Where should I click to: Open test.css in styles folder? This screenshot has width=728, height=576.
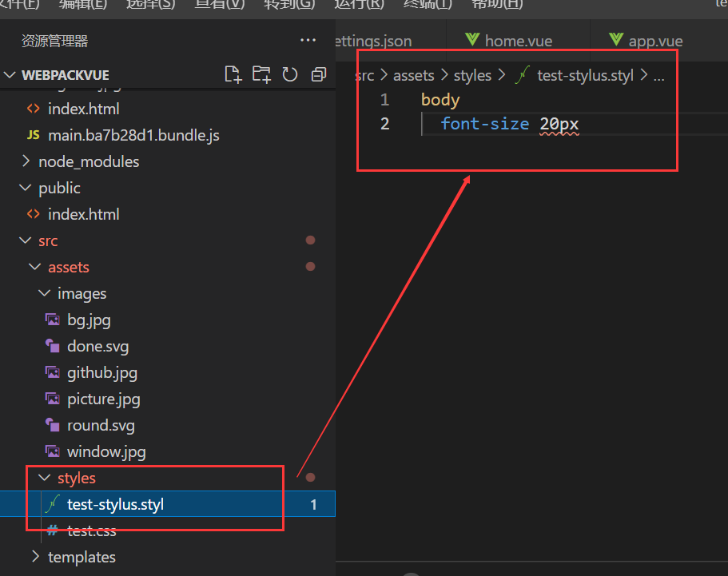click(x=91, y=530)
